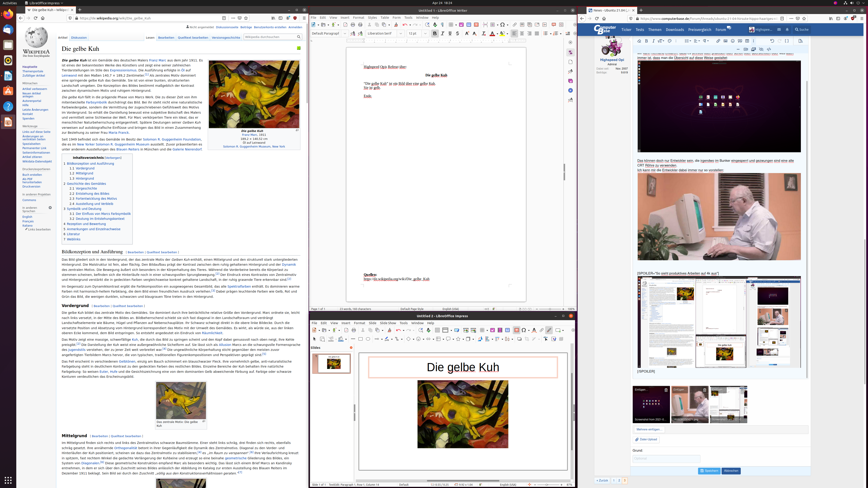This screenshot has height=488, width=868.
Task: Toggle bold formatting in Writer
Action: click(435, 33)
